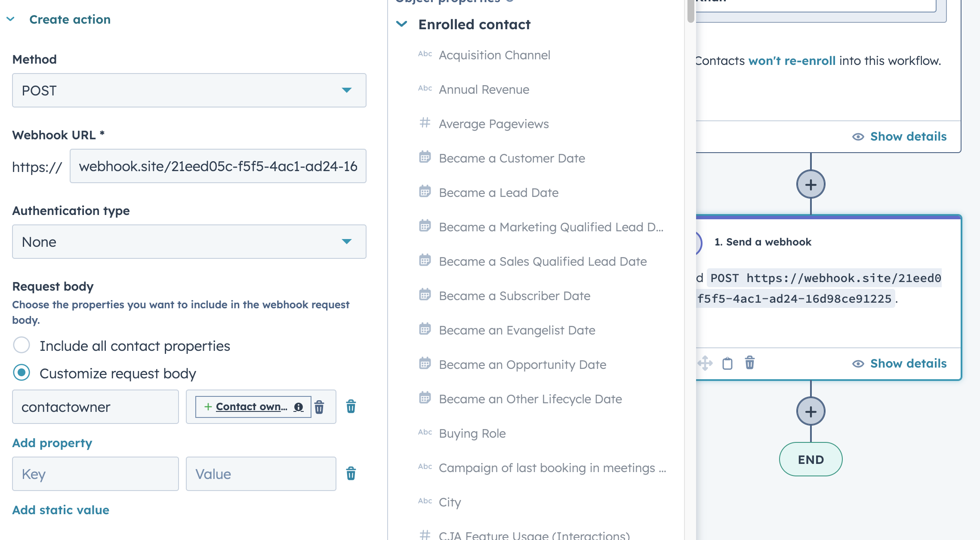Select the Customize request body option
The height and width of the screenshot is (540, 980).
click(x=21, y=373)
